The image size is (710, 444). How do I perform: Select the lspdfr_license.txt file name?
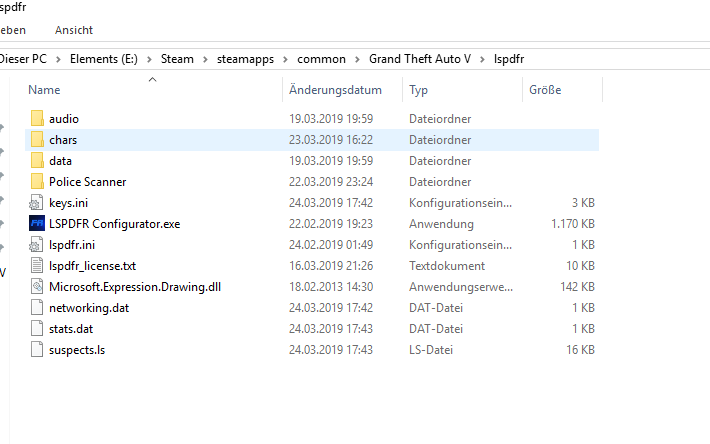point(92,266)
